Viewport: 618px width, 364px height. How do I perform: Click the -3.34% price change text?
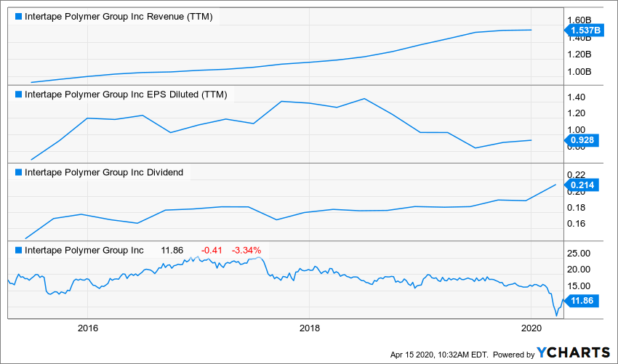(246, 251)
